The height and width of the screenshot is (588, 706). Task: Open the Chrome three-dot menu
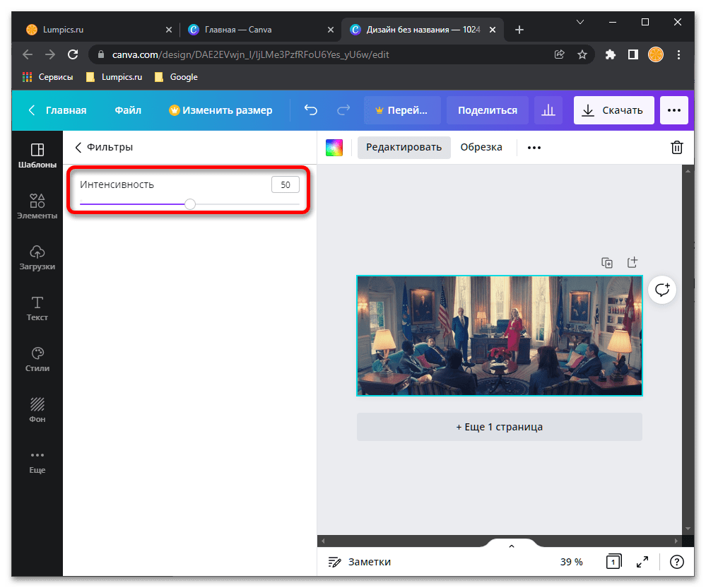click(x=678, y=54)
